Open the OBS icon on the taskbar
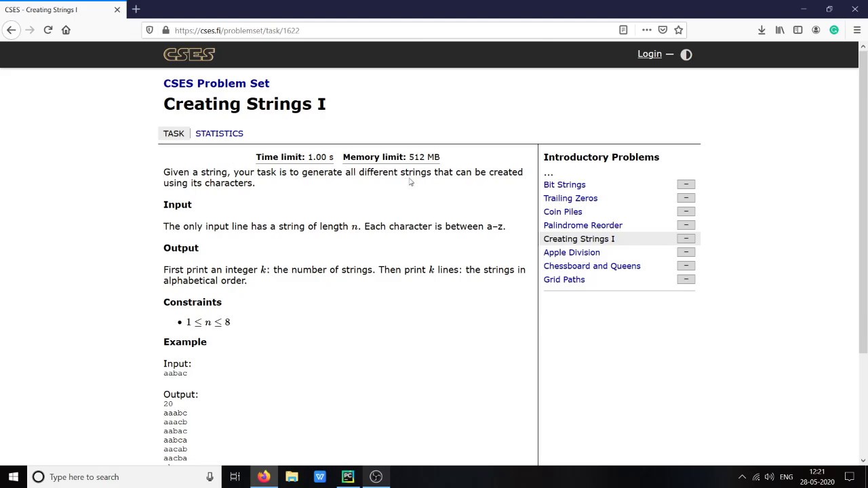Screen dimensions: 868x488 pos(376,476)
